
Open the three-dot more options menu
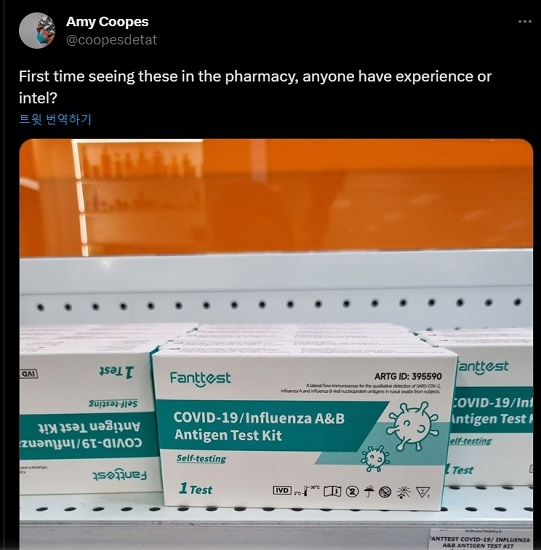pos(525,21)
